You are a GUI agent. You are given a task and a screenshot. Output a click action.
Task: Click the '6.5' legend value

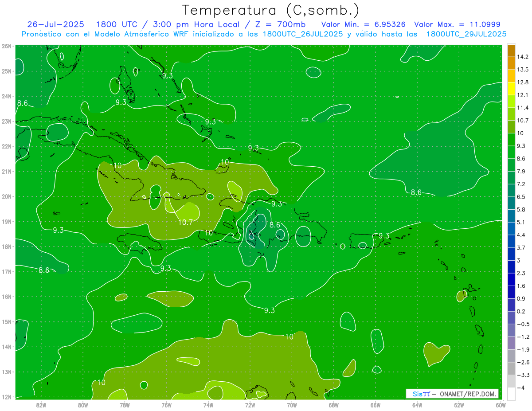tap(521, 197)
